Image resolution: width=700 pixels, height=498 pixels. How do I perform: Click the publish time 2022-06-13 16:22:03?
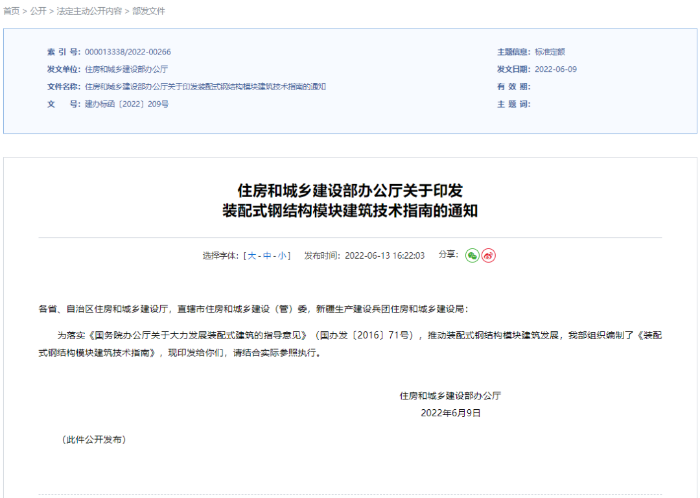[385, 256]
